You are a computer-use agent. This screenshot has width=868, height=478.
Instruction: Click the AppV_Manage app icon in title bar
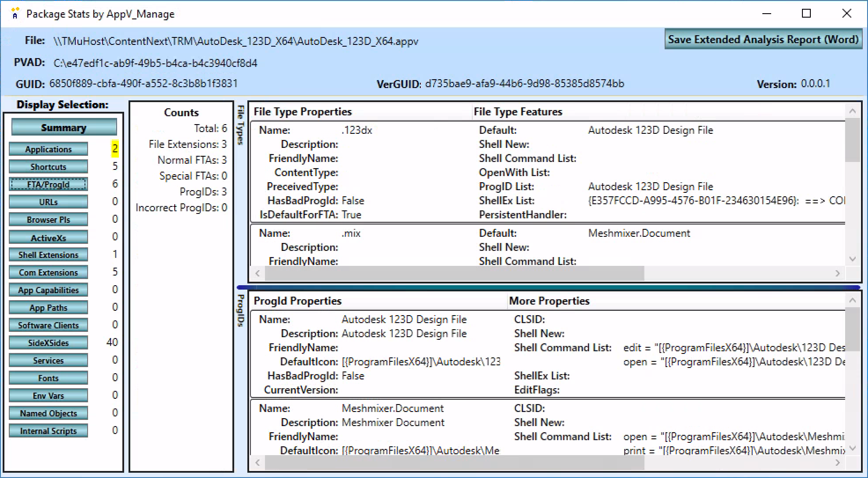(15, 14)
